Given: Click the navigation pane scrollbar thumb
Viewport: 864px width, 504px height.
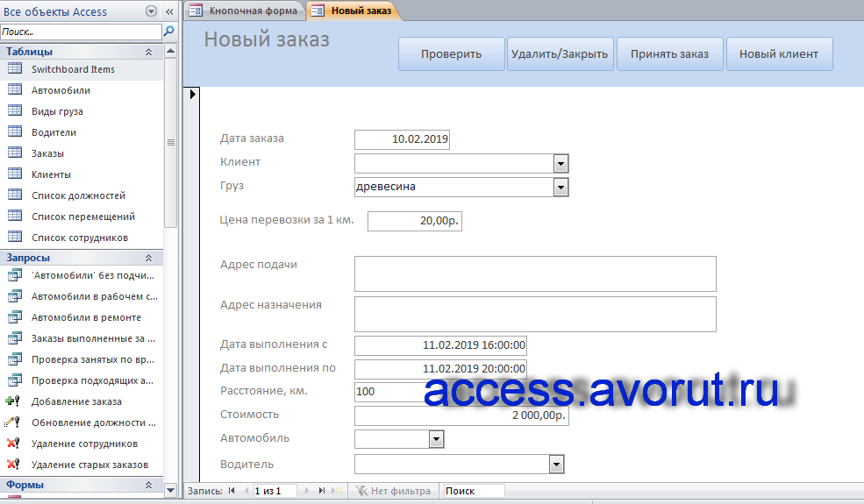Looking at the screenshot, I should (x=170, y=142).
